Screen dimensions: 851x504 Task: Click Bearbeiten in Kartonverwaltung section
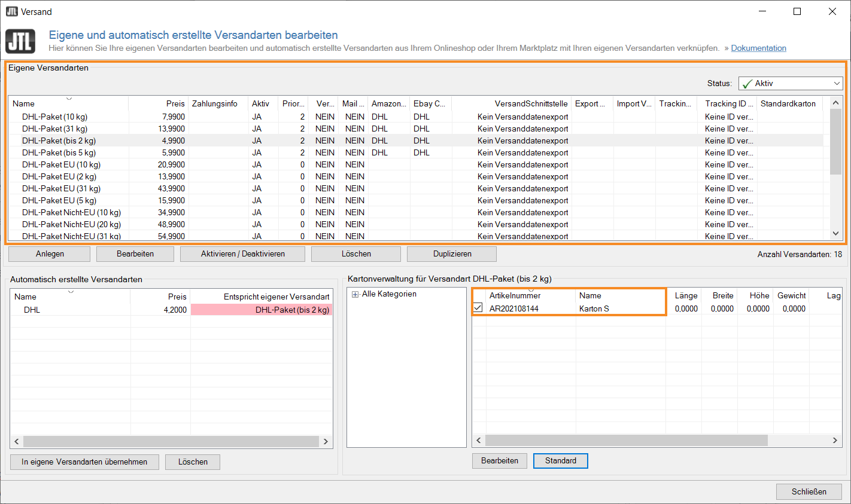(500, 461)
